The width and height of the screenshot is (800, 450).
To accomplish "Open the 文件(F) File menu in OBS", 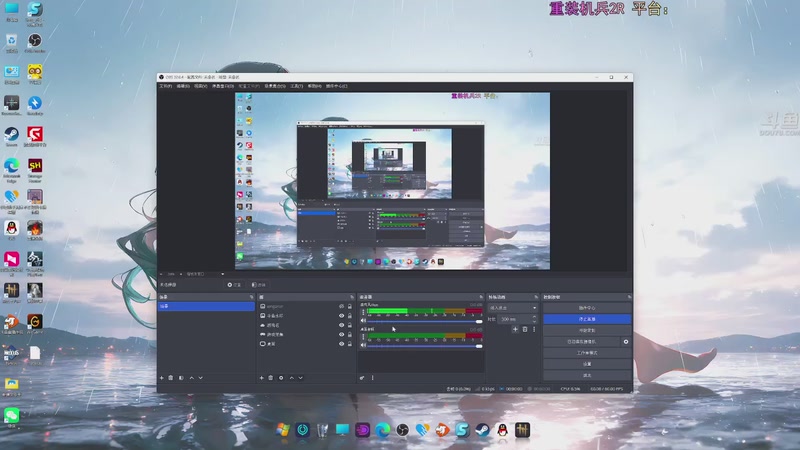I will pos(165,86).
